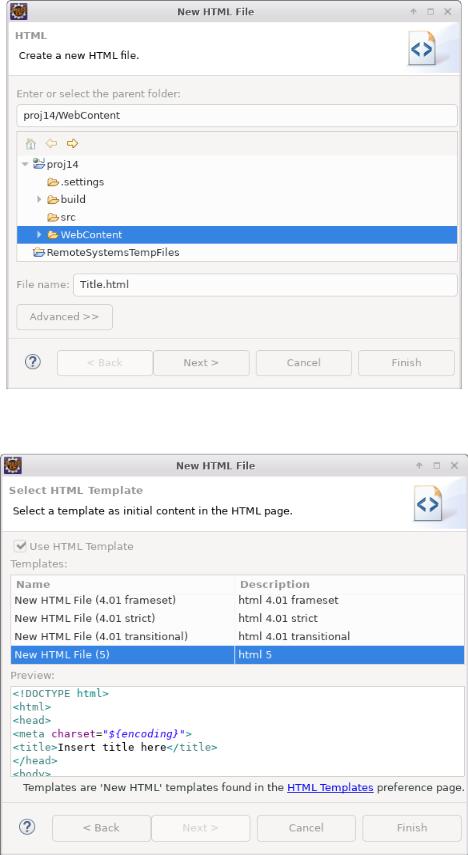The image size is (468, 855).
Task: Click the .settings folder icon
Action: [53, 182]
